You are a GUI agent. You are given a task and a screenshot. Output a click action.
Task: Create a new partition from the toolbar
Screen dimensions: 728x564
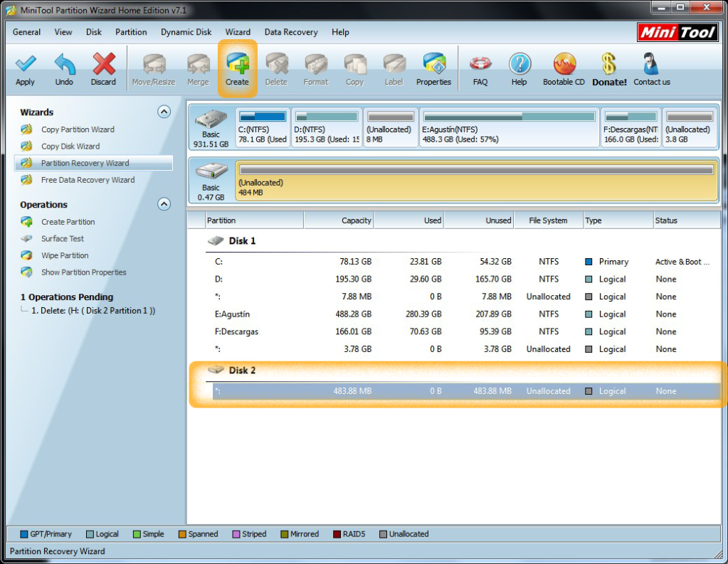point(237,70)
